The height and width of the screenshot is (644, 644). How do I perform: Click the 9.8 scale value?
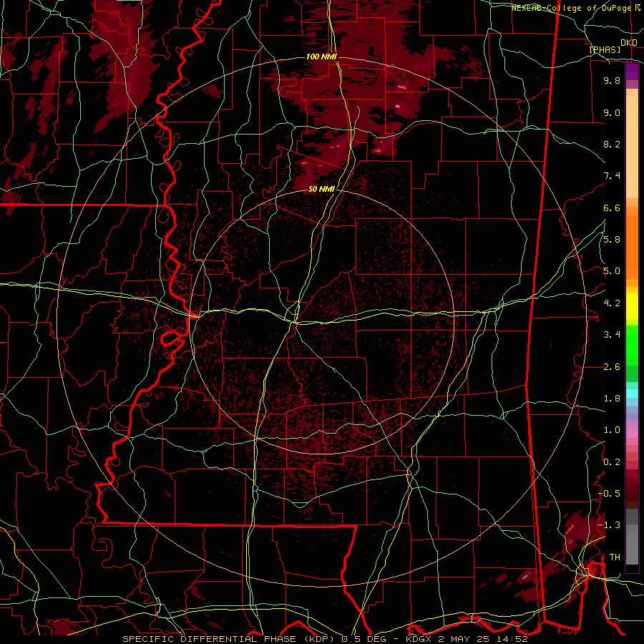pyautogui.click(x=612, y=80)
